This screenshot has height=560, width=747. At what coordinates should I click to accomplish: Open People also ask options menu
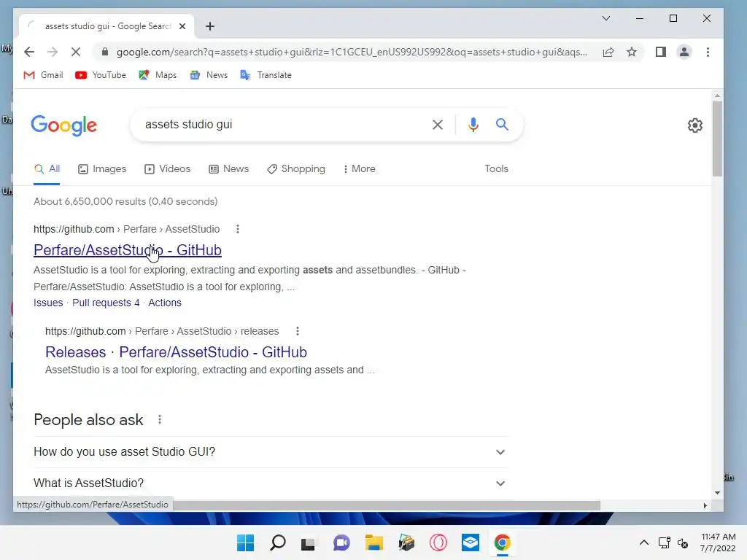160,419
